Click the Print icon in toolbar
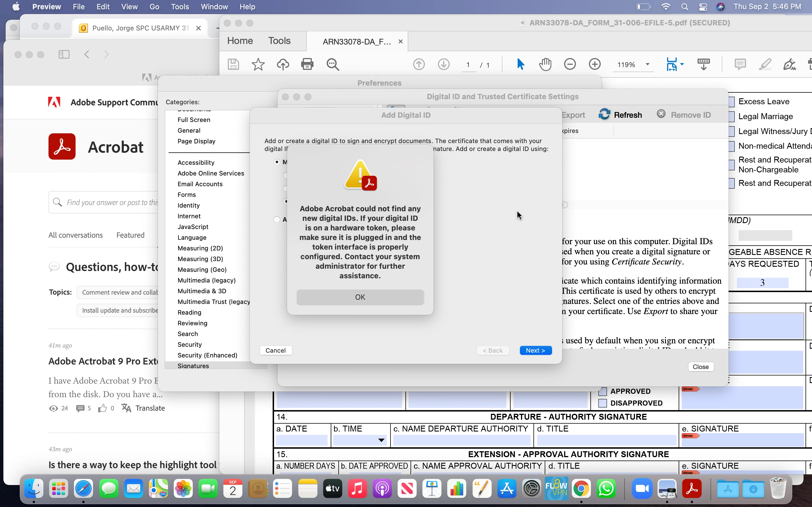Viewport: 812px width, 507px height. pyautogui.click(x=307, y=64)
